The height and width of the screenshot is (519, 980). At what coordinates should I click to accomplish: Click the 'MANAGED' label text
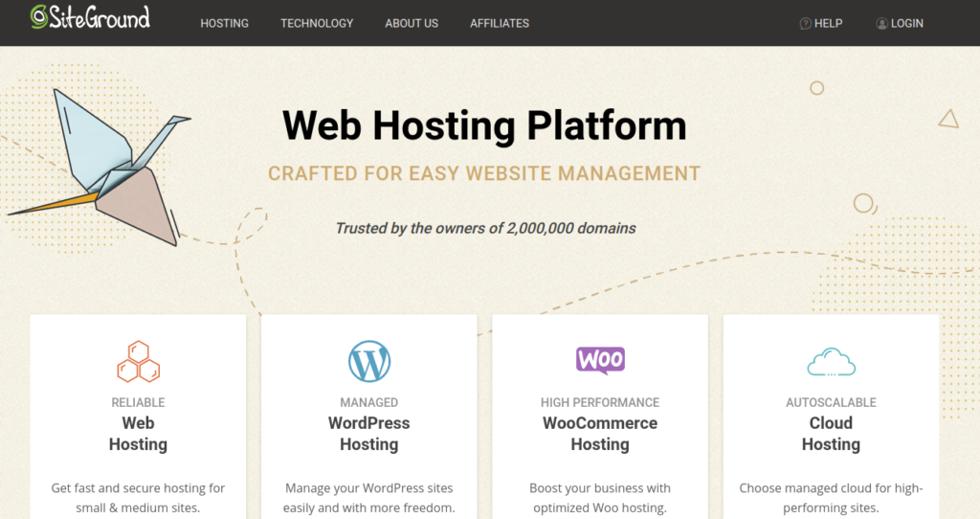tap(368, 403)
